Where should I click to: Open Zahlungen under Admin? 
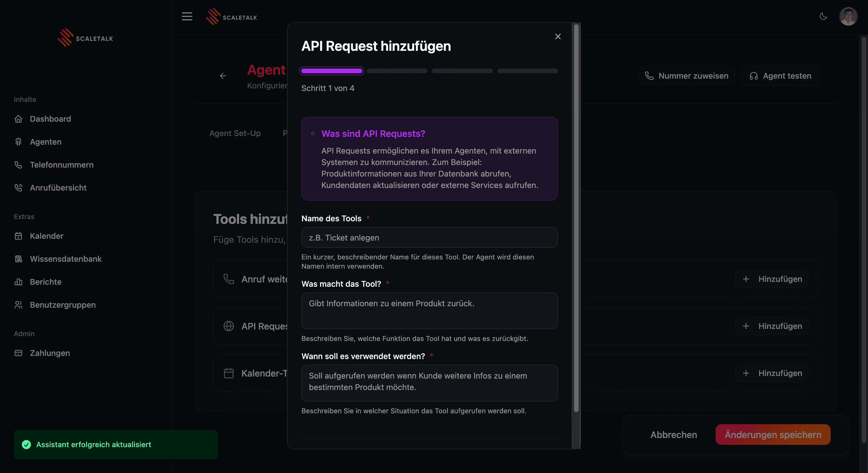(x=50, y=353)
